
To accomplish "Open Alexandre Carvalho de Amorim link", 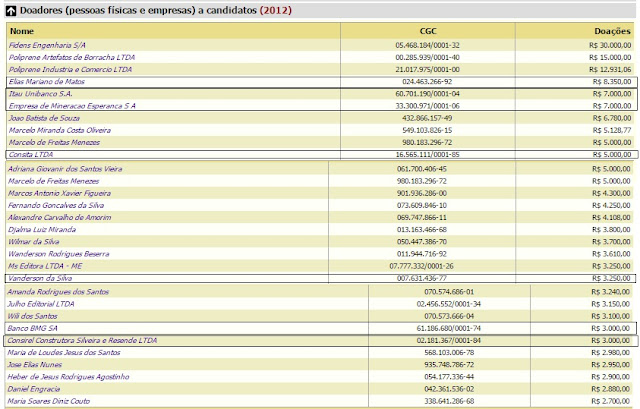I will pyautogui.click(x=60, y=218).
